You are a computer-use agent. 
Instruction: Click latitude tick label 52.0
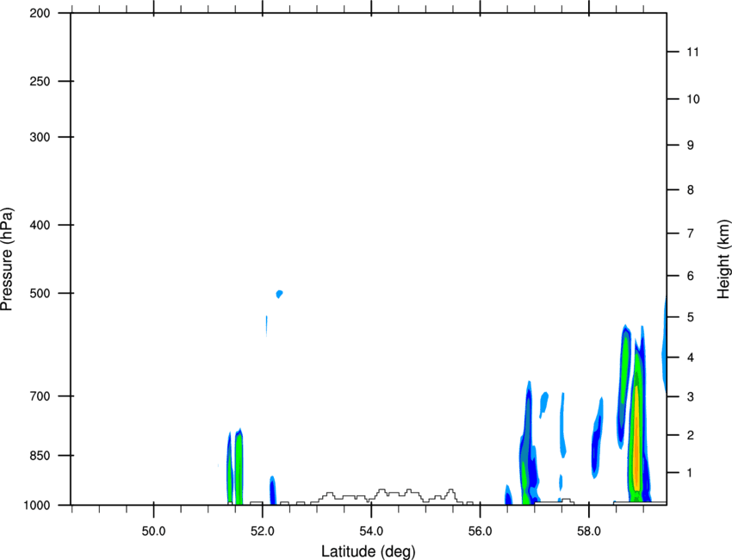tap(263, 532)
